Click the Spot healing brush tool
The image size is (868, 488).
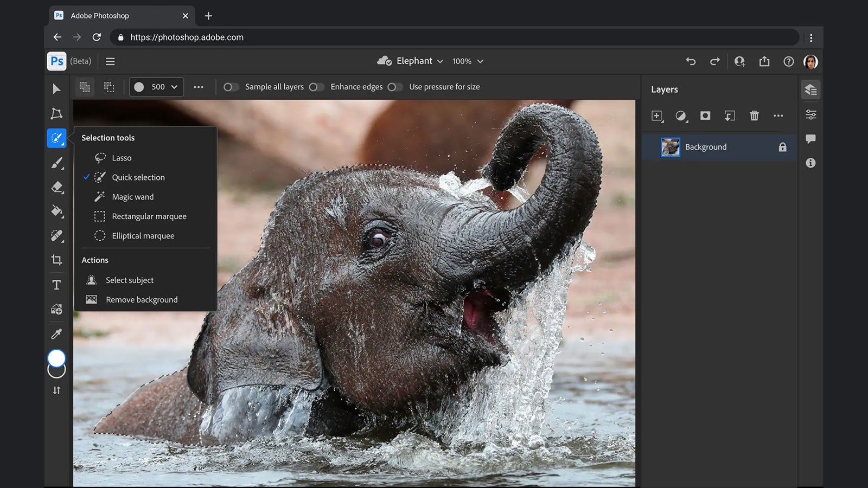[56, 235]
